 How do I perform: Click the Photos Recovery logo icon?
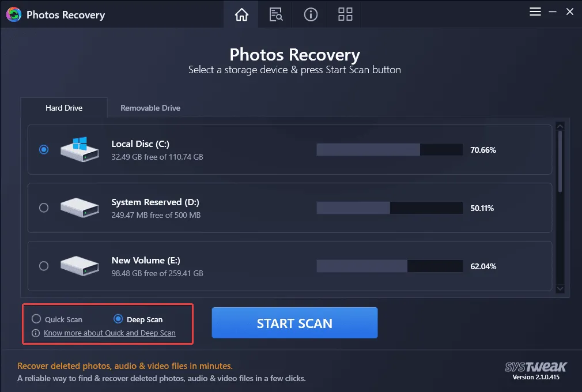pos(14,14)
